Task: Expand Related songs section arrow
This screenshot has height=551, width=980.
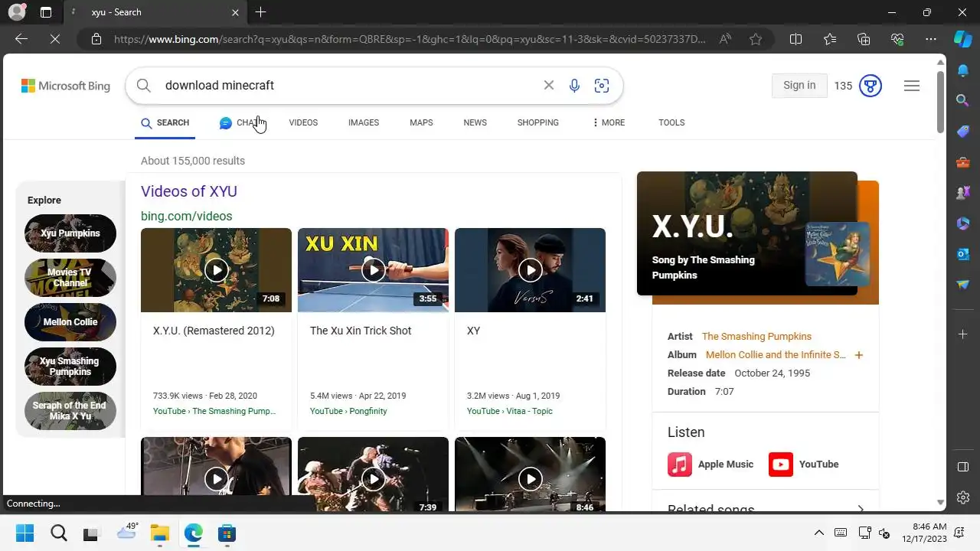Action: point(861,508)
